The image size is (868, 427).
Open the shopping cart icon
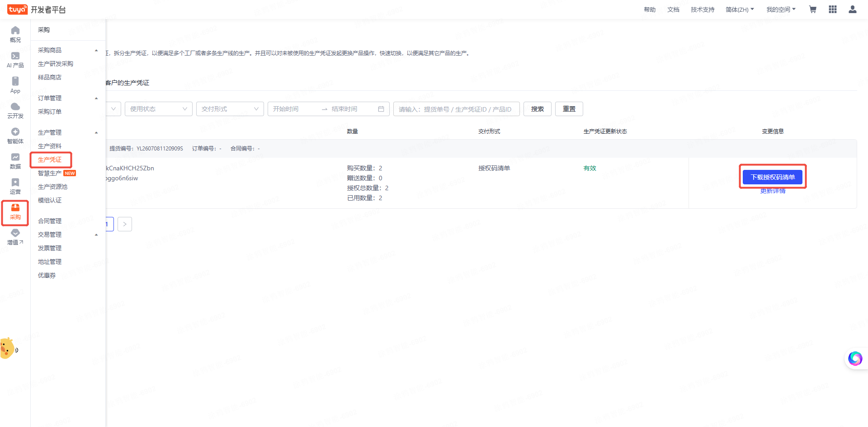(x=812, y=9)
